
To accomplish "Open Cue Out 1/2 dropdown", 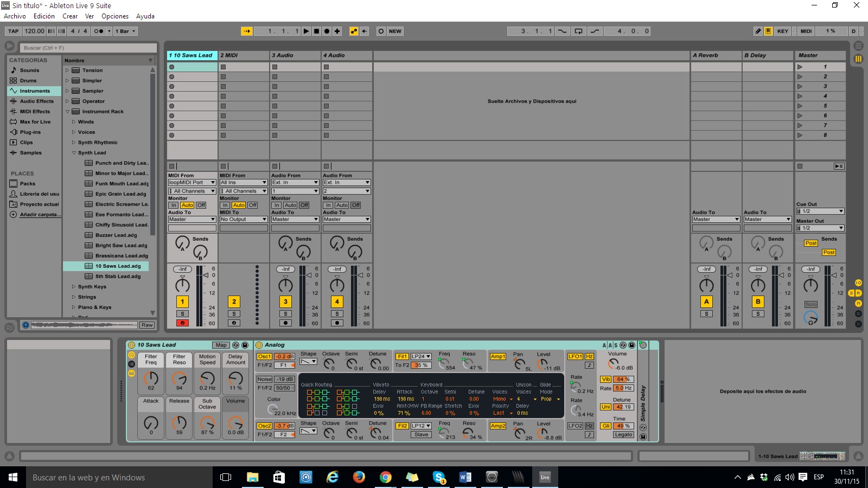I will pyautogui.click(x=820, y=211).
